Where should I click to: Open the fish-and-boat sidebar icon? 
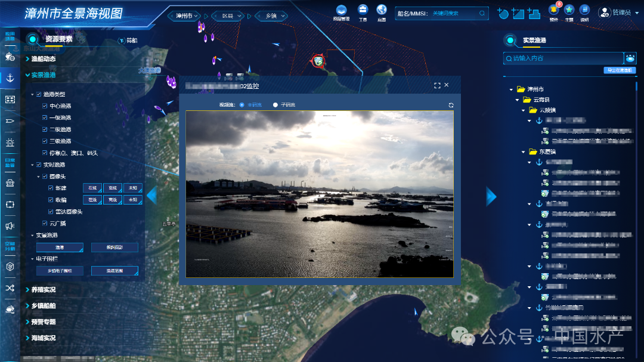point(10,57)
